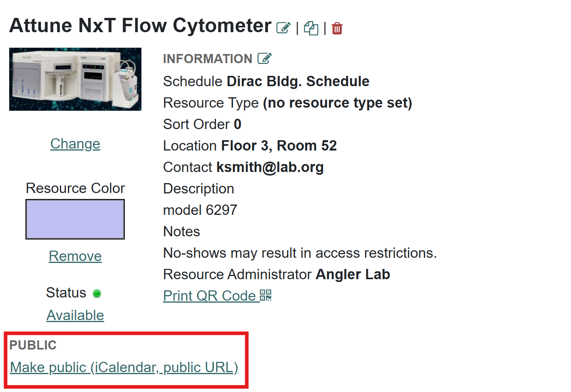Click the Dirac Bldg. Schedule value

298,81
